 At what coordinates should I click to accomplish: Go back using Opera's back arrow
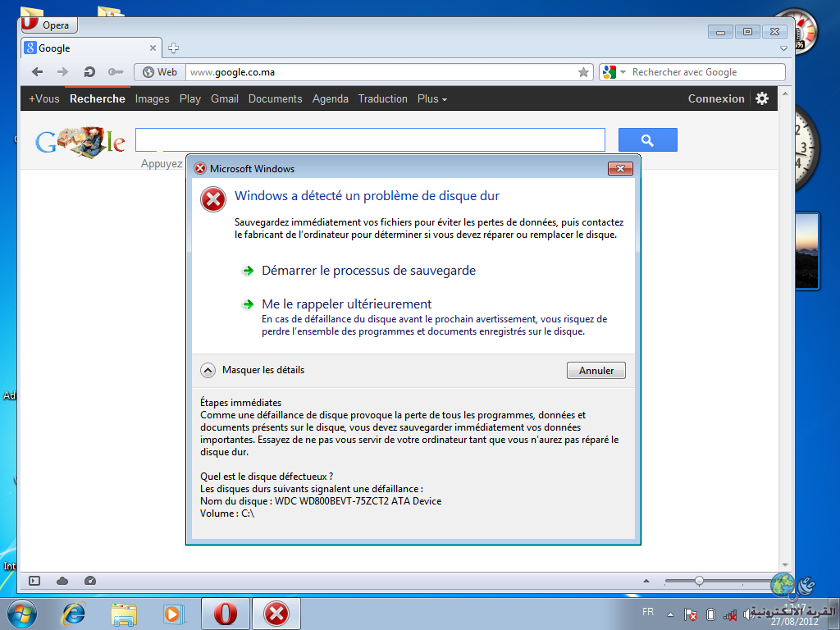point(37,72)
